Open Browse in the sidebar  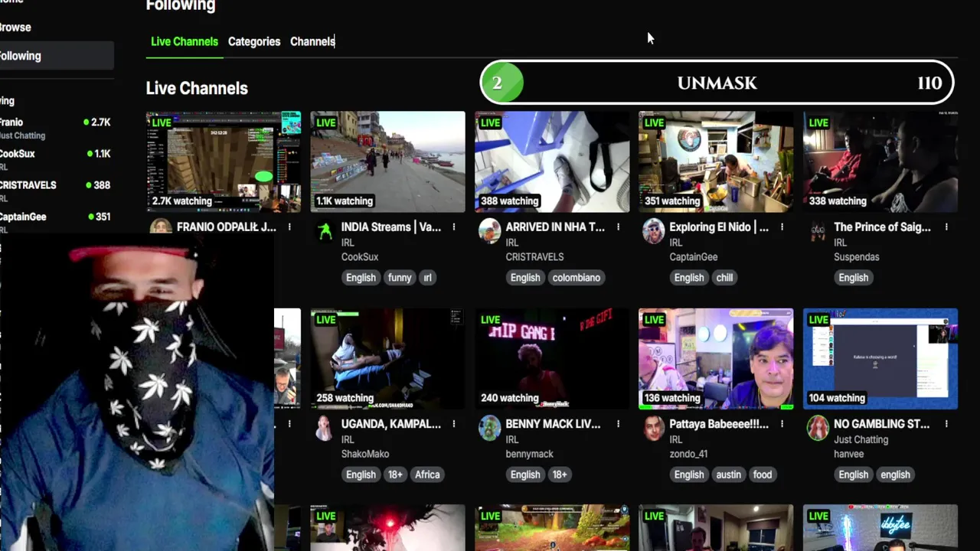coord(15,28)
